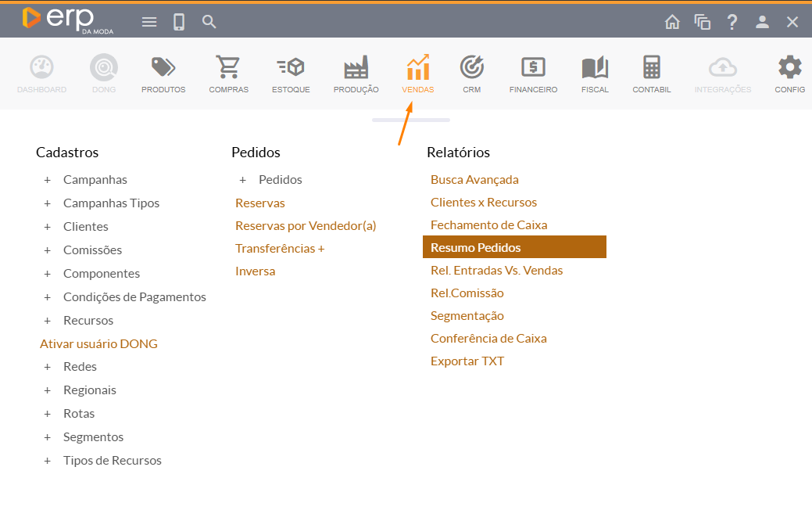Select the CRM target icon
The height and width of the screenshot is (528, 812).
click(471, 68)
